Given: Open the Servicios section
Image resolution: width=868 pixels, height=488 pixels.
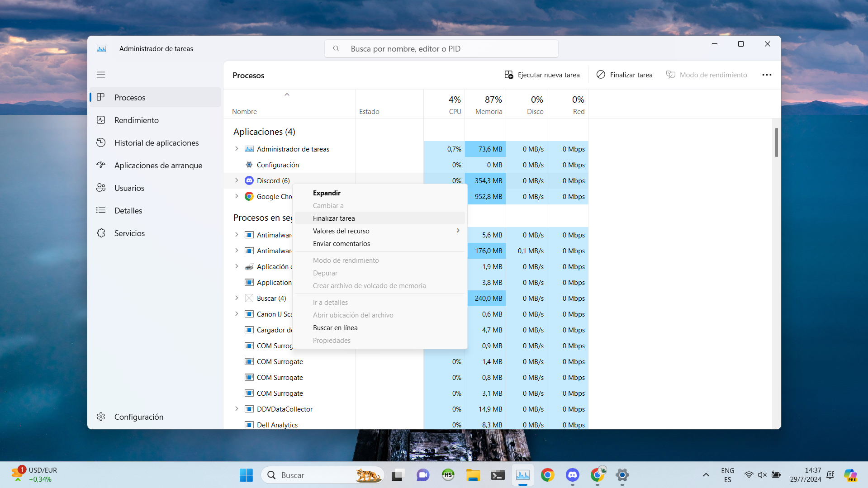Looking at the screenshot, I should click(155, 233).
